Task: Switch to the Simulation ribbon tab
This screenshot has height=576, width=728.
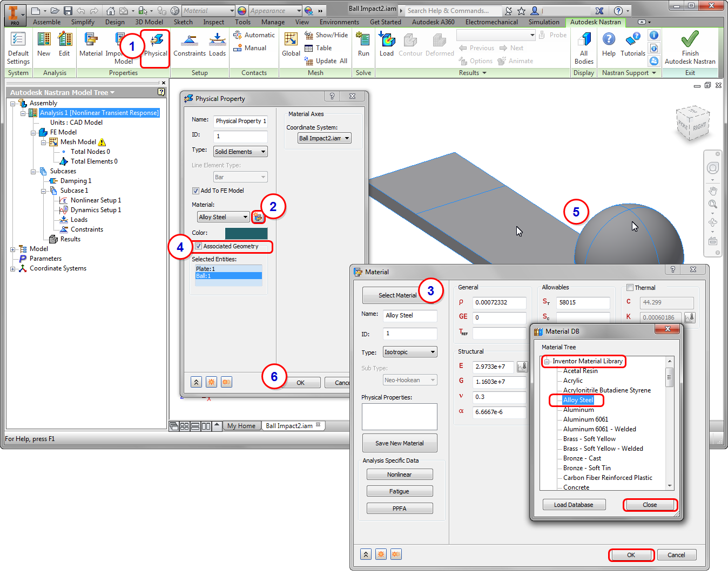Action: pyautogui.click(x=544, y=22)
